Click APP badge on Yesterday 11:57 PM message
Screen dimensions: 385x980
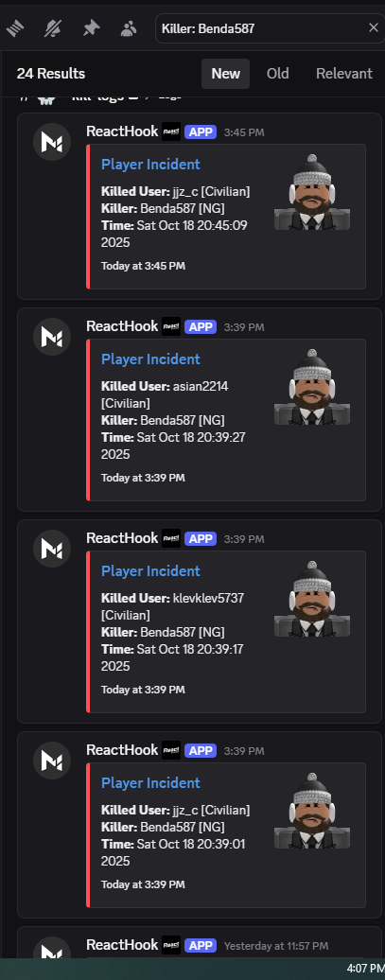[201, 946]
